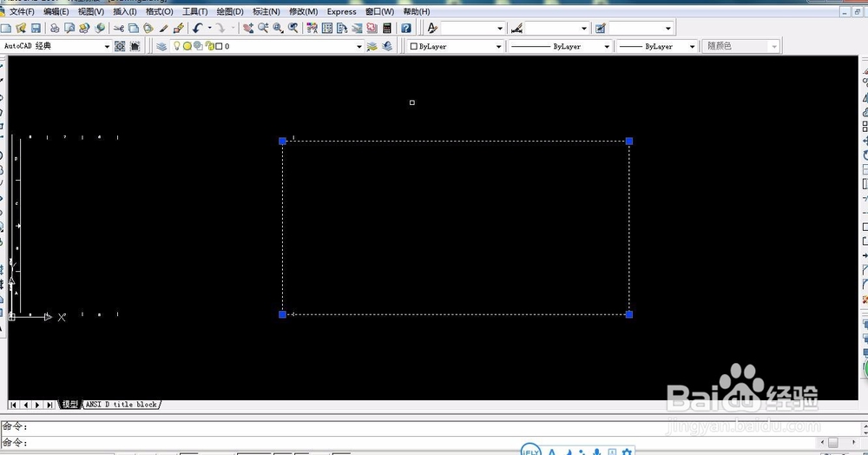Viewport: 868px width, 455px height.
Task: Open the Markup Set Manager icon
Action: pyautogui.click(x=372, y=28)
